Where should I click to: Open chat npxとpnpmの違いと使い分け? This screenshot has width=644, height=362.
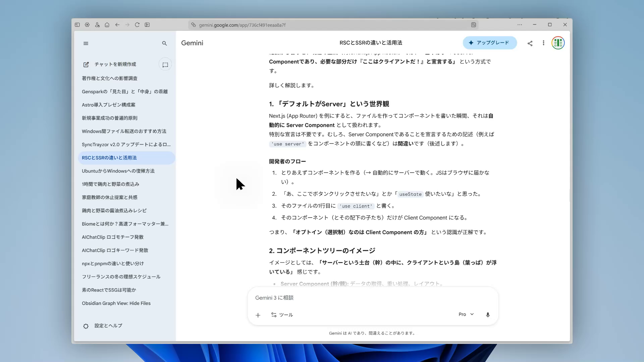[x=126, y=264]
